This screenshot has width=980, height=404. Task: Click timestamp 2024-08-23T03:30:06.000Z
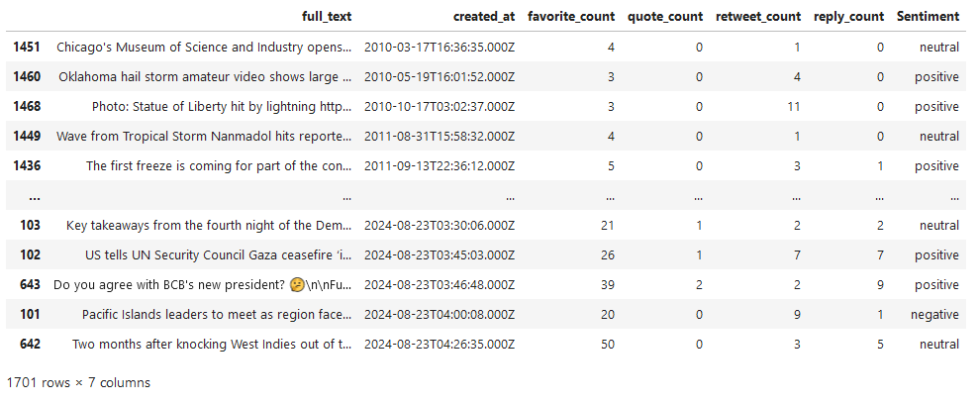coord(440,225)
